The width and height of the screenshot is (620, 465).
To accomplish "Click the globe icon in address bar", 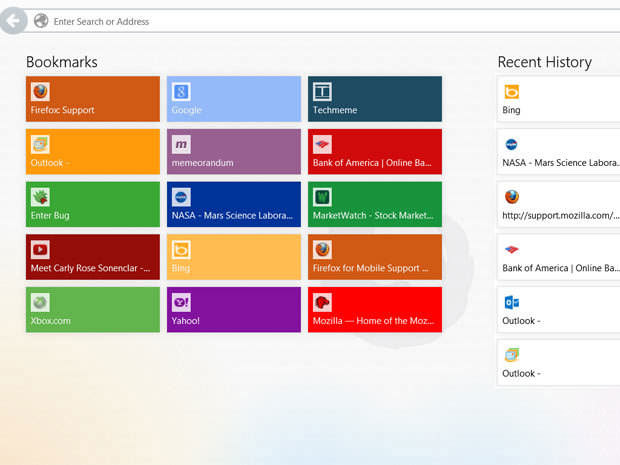I will (x=41, y=21).
